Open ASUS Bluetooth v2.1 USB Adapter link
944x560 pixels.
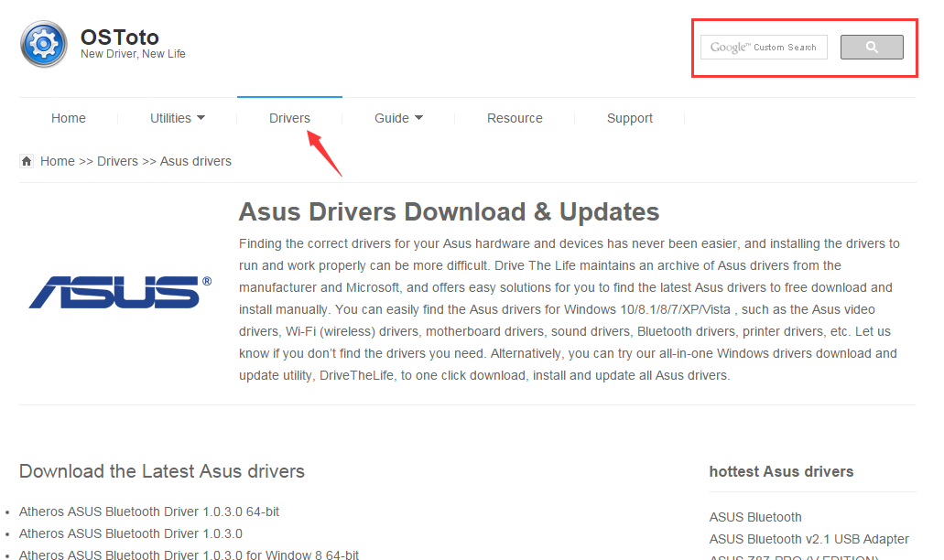tap(809, 539)
